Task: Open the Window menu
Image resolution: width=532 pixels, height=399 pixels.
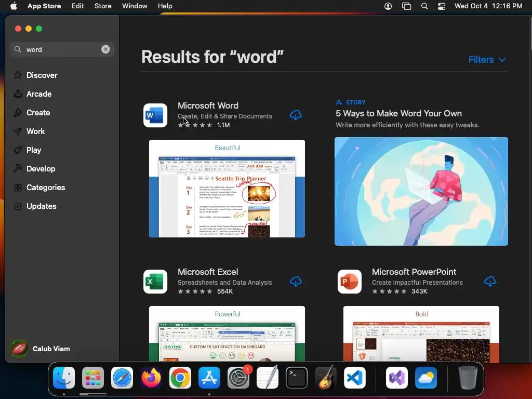Action: tap(135, 6)
